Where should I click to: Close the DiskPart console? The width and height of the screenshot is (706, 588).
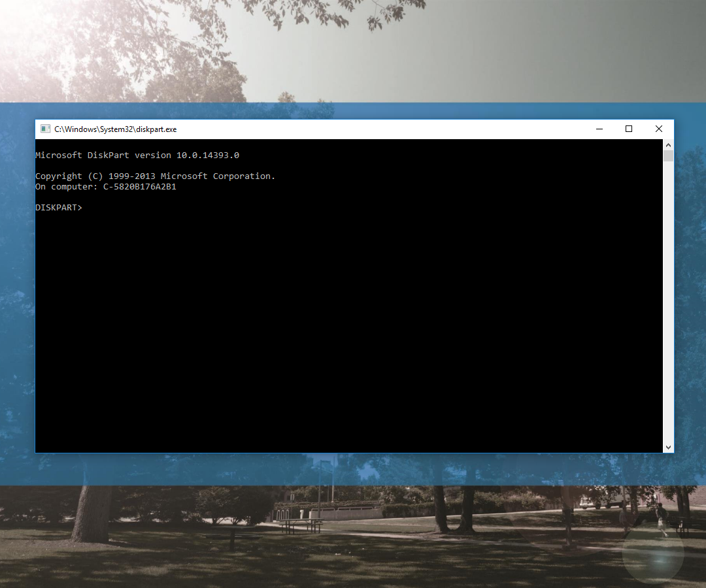coord(659,129)
